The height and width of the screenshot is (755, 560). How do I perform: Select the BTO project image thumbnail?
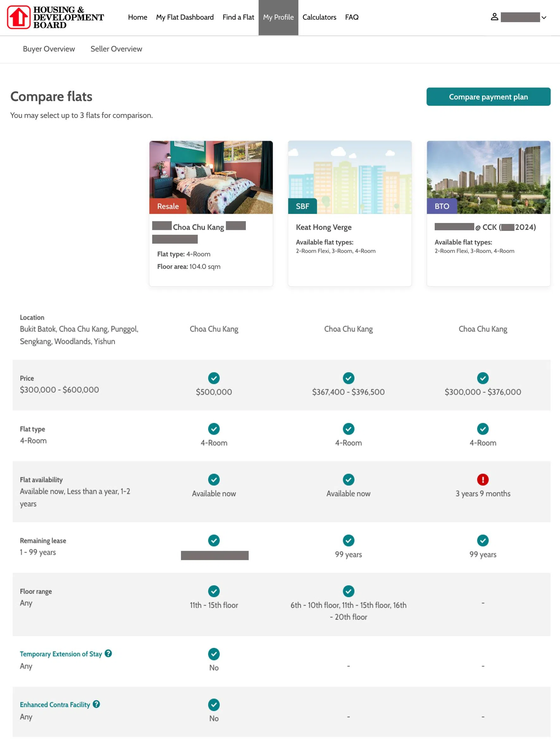tap(488, 177)
